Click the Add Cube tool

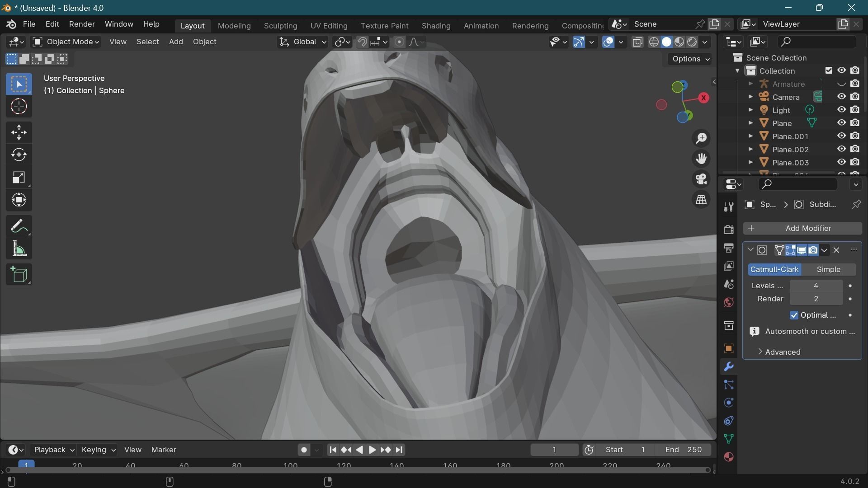19,274
